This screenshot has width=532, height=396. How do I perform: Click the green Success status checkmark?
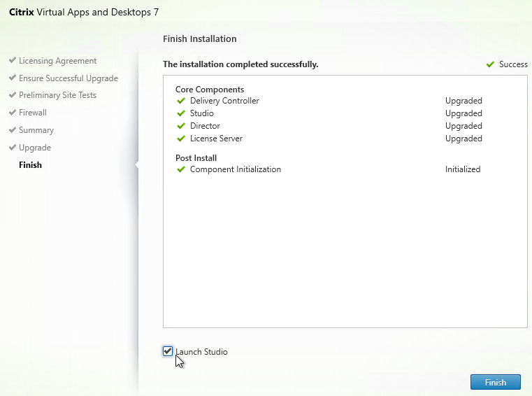(x=490, y=64)
